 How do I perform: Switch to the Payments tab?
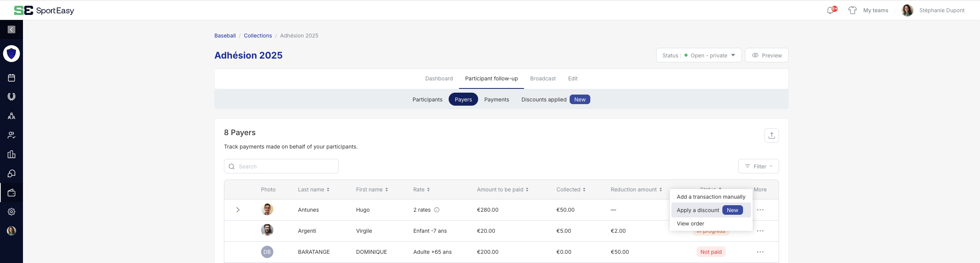(497, 100)
